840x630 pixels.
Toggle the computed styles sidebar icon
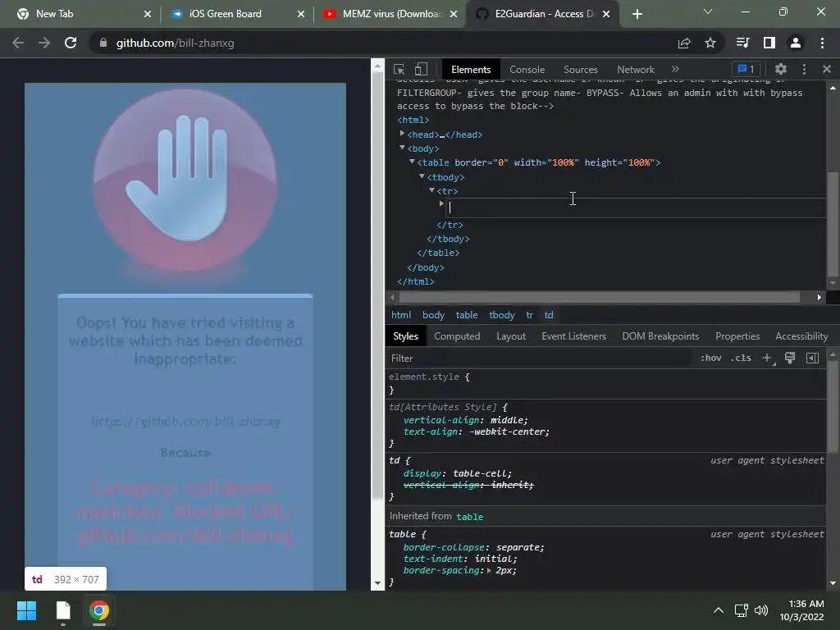coord(812,358)
